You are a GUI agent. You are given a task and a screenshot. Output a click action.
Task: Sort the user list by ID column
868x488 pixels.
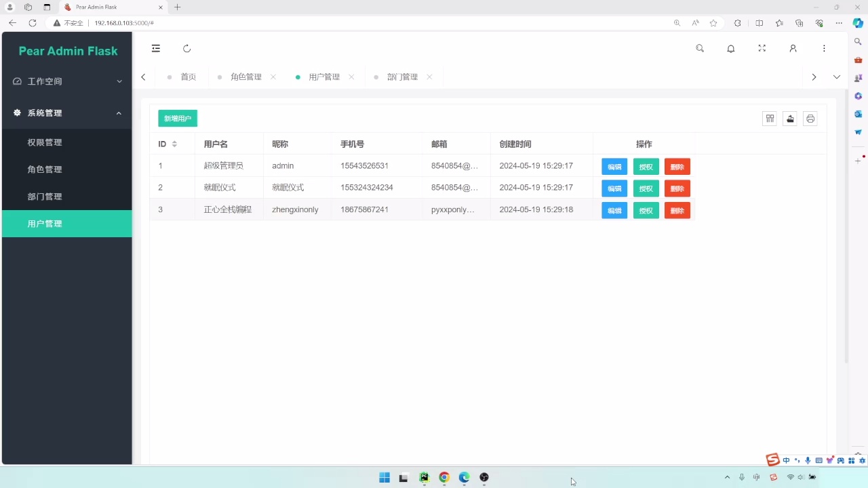(174, 144)
